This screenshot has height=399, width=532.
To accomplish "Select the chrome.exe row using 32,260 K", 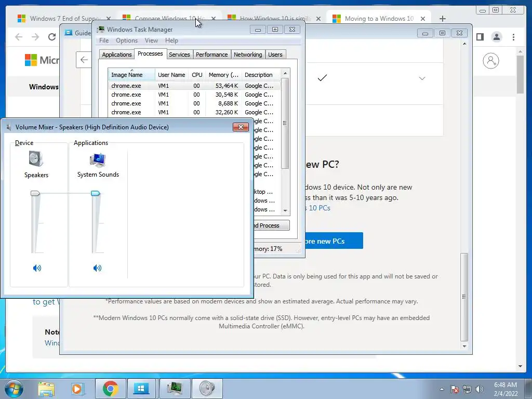I will (x=195, y=112).
